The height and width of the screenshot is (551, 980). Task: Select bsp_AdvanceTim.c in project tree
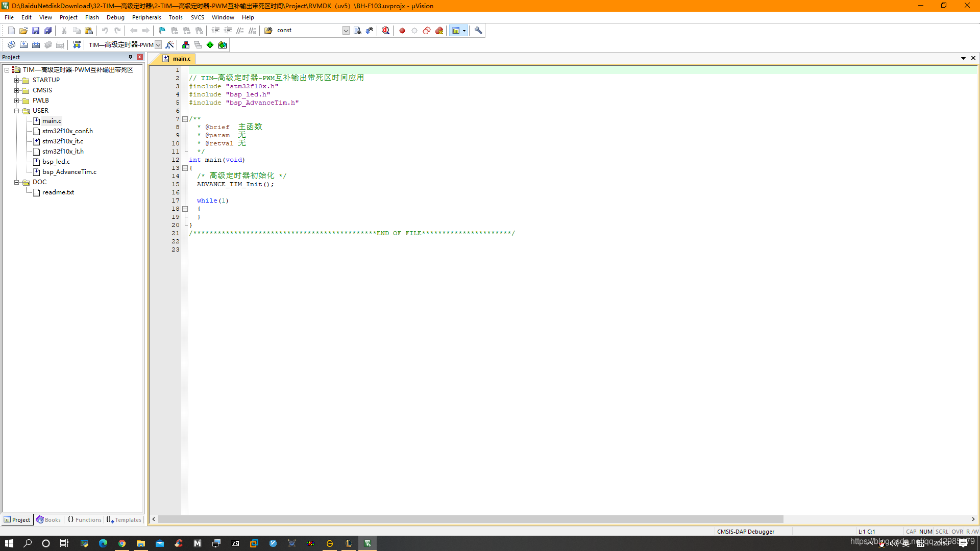[x=69, y=172]
